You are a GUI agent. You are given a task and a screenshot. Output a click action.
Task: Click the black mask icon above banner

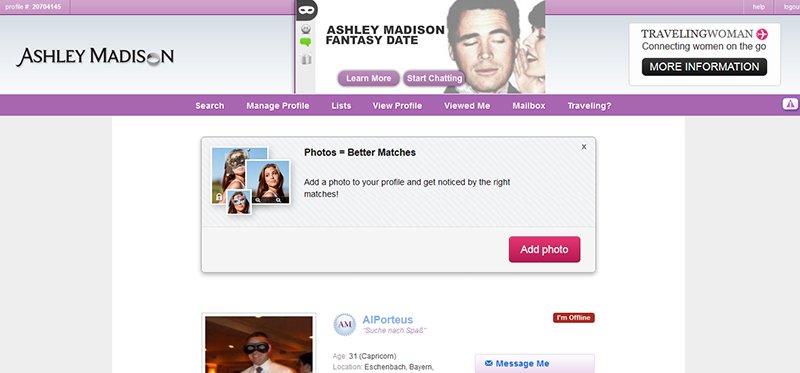click(307, 10)
